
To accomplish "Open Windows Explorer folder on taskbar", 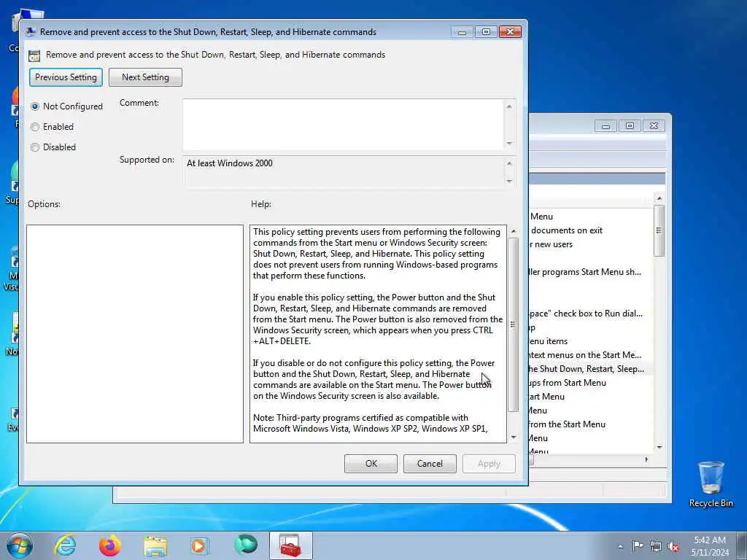I will (x=155, y=546).
